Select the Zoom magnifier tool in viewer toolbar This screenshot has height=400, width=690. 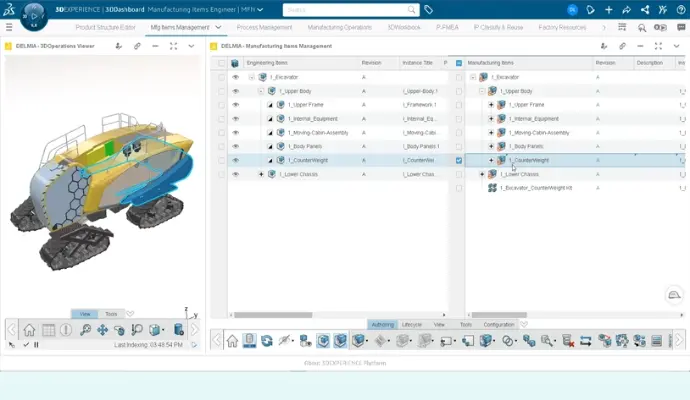pyautogui.click(x=137, y=330)
